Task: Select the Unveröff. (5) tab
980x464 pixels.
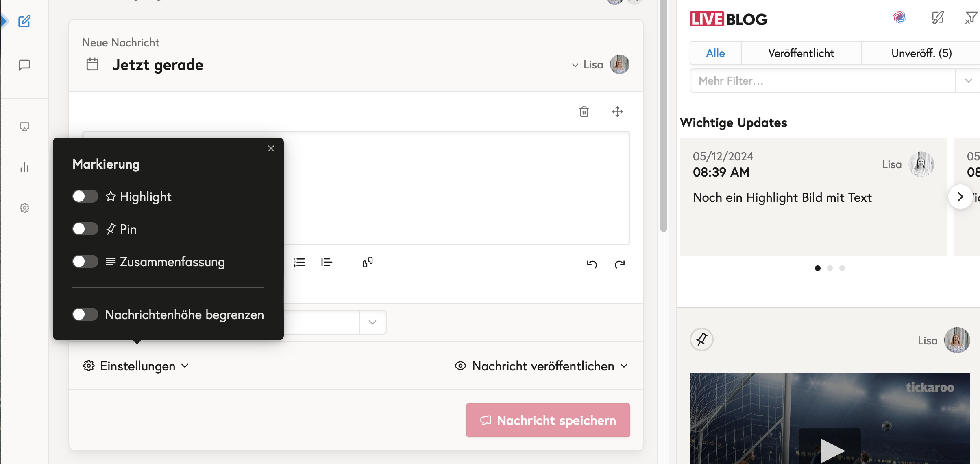Action: [921, 53]
